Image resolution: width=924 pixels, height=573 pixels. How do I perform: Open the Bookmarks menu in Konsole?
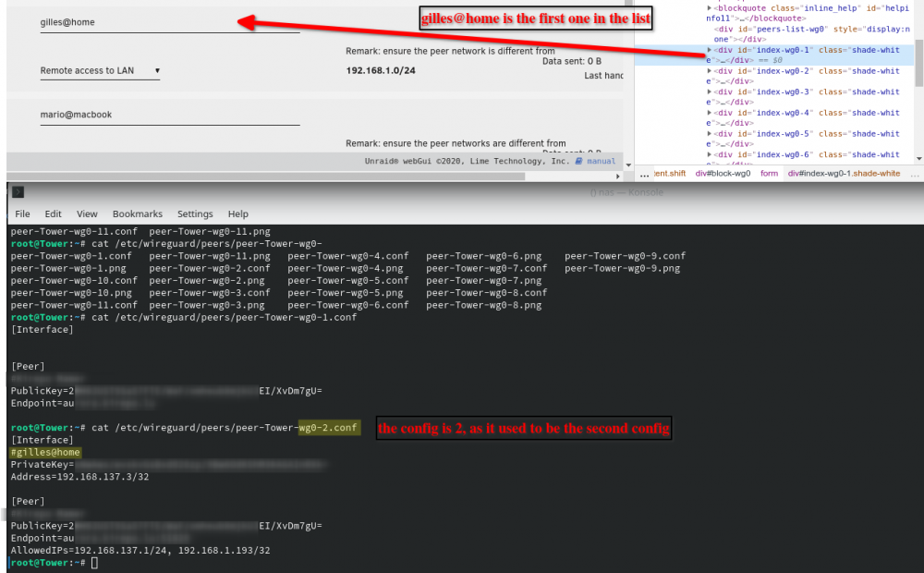click(138, 214)
